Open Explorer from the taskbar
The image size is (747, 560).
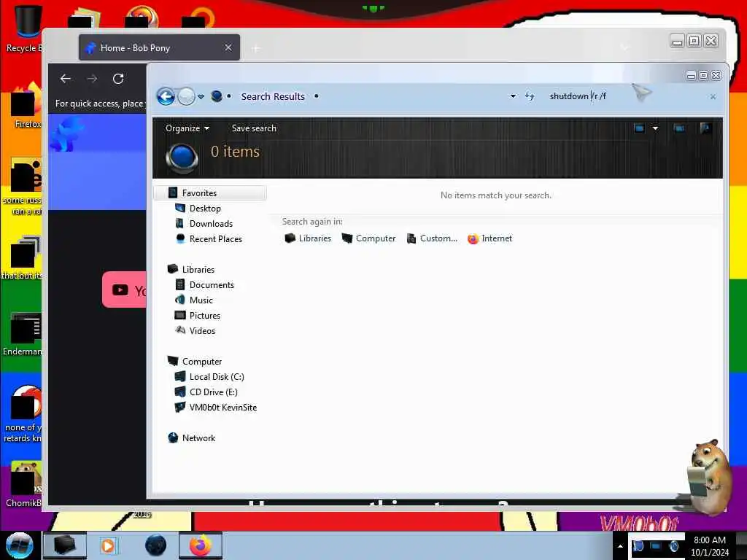click(64, 545)
